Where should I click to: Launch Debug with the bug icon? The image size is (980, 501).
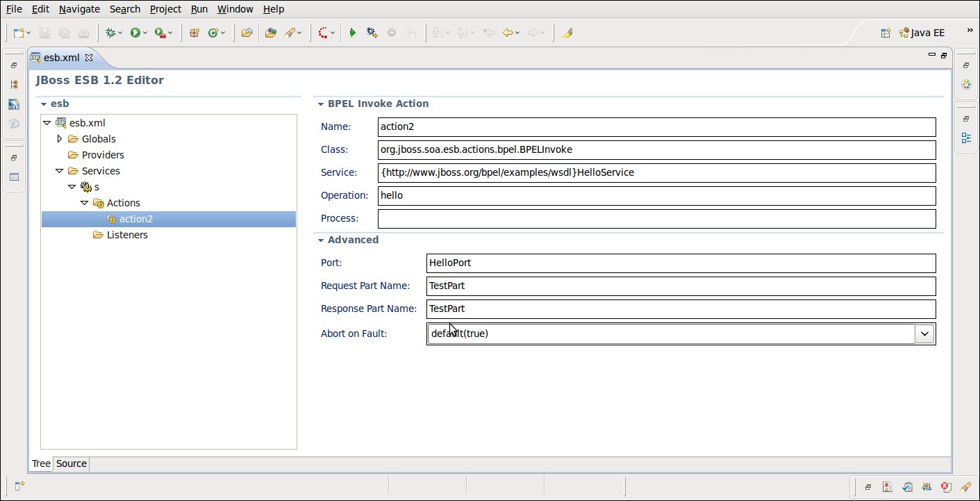click(110, 33)
